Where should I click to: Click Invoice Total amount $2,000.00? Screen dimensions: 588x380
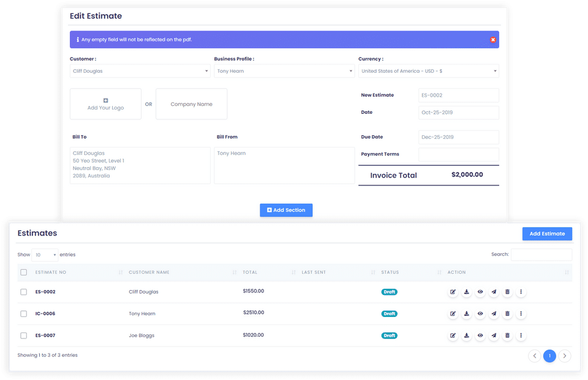click(x=467, y=174)
